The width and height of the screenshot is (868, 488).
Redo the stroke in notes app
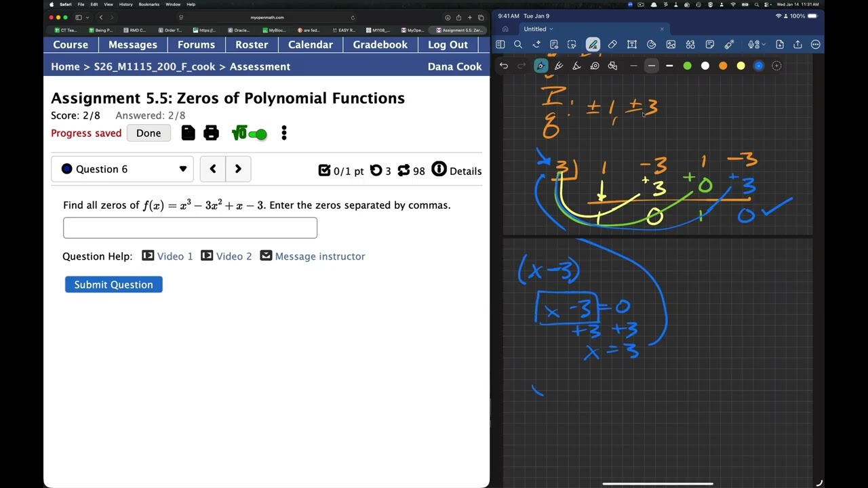click(521, 66)
